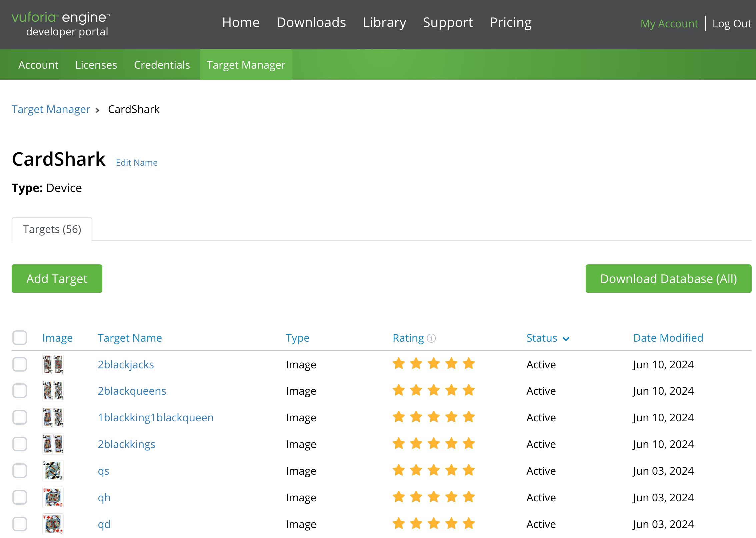Click the qd queen of diamonds thumbnail
This screenshot has width=756, height=538.
click(53, 524)
